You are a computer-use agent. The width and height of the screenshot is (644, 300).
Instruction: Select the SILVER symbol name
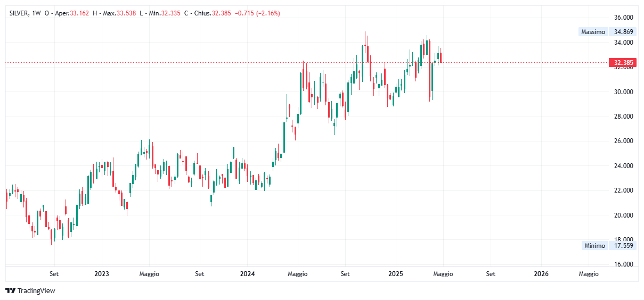19,13
